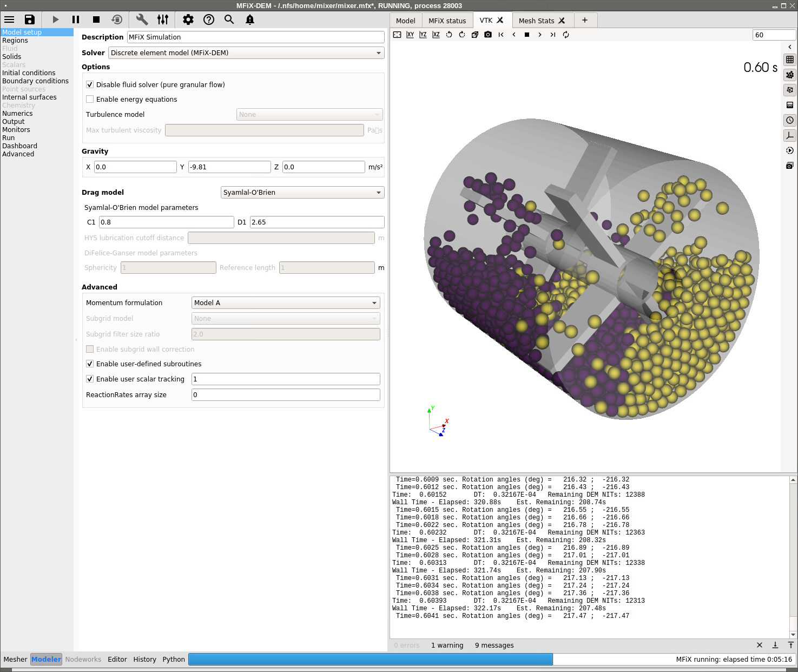
Task: Open the Solver dropdown
Action: pos(246,53)
